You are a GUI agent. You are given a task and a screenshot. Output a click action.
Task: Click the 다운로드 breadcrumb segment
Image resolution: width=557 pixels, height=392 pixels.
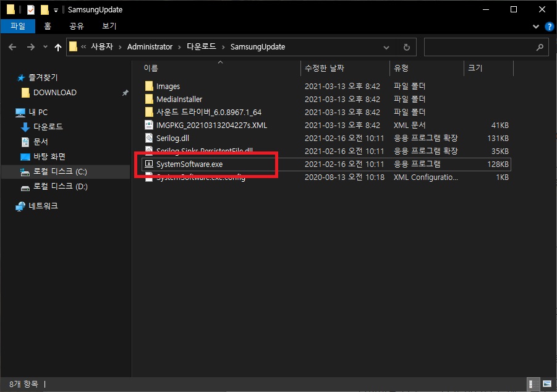202,46
